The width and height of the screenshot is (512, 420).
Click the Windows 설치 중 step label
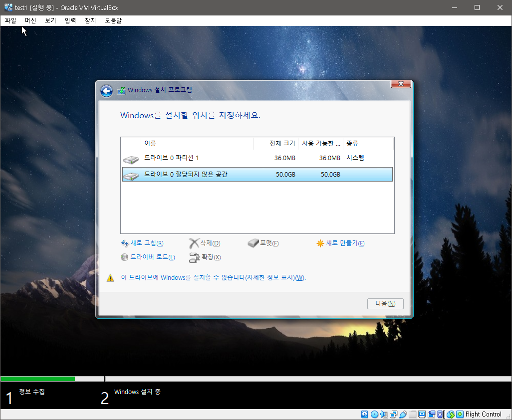click(137, 392)
